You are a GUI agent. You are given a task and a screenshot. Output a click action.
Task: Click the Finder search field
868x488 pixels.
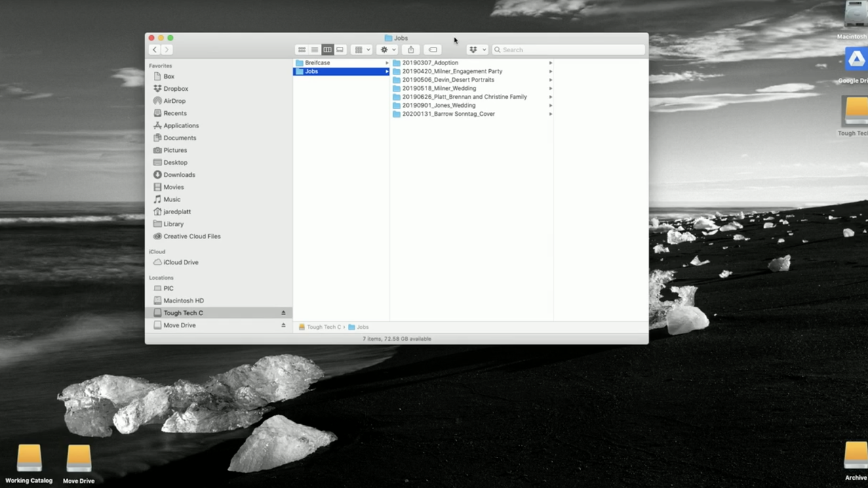pos(568,49)
